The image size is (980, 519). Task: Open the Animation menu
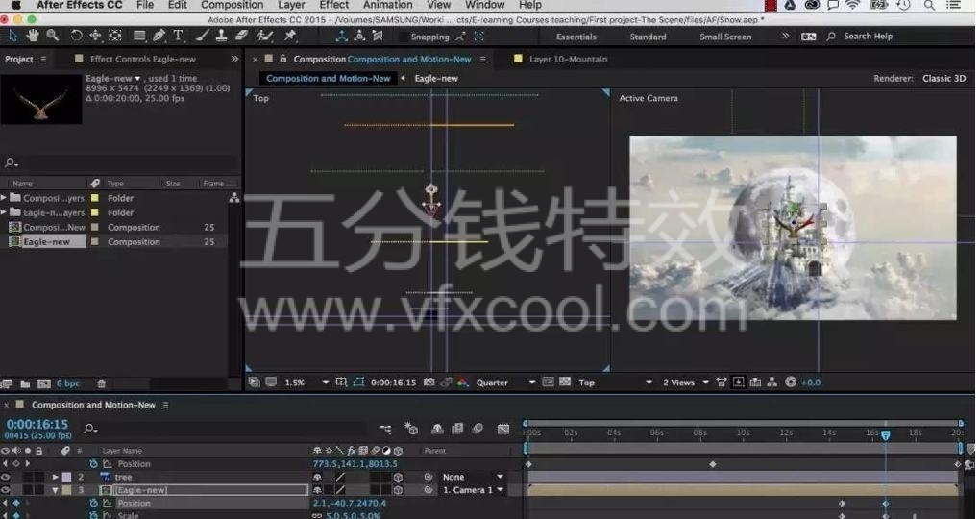[x=387, y=5]
